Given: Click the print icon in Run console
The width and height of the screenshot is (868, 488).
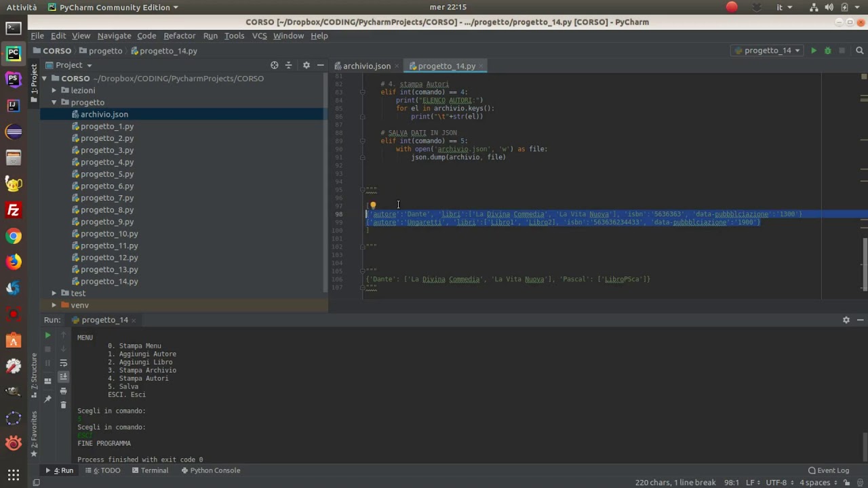Looking at the screenshot, I should coord(64,391).
